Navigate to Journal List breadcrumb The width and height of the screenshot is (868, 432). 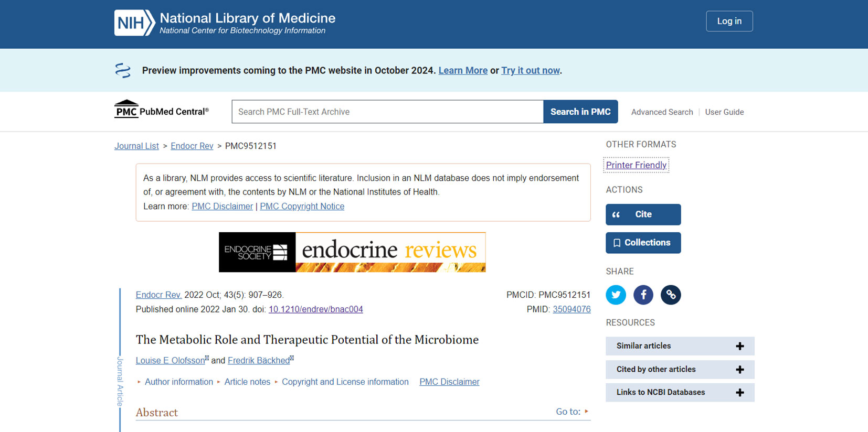pyautogui.click(x=136, y=146)
